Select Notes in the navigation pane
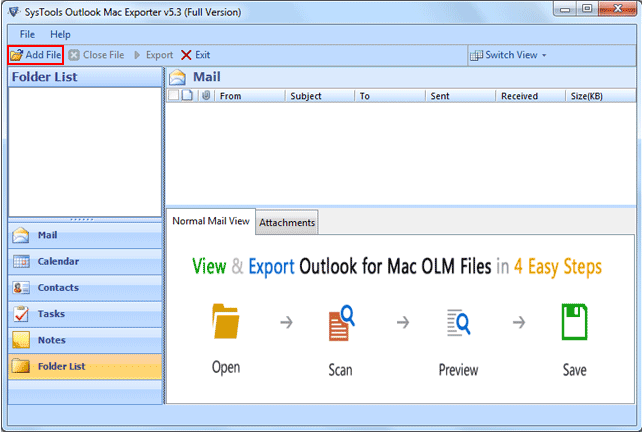642x432 pixels. click(85, 340)
